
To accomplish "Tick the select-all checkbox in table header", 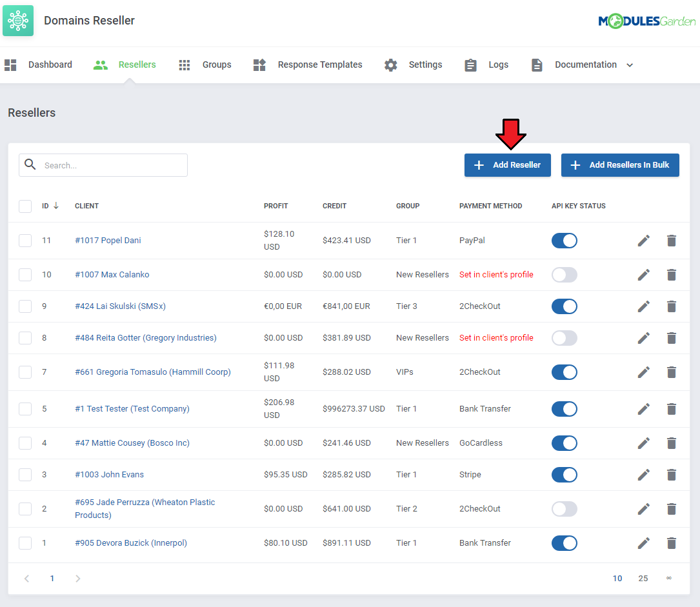I will point(25,206).
